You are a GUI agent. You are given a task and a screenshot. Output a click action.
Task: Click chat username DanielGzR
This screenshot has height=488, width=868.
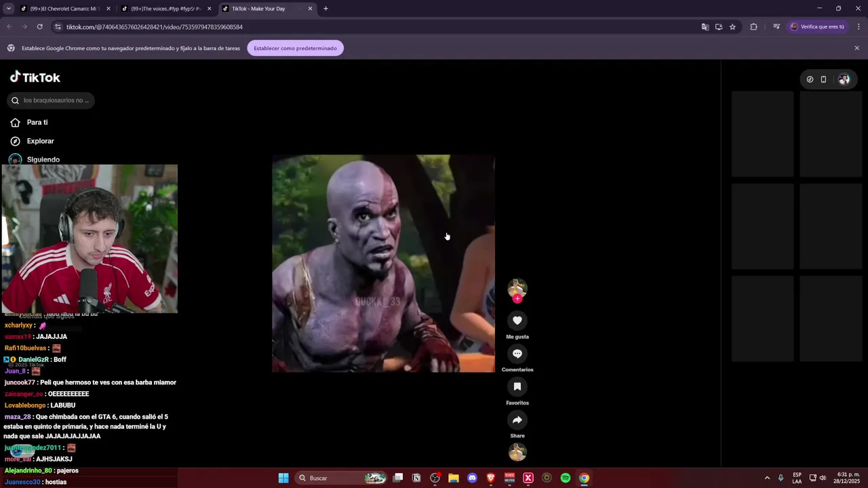click(x=33, y=359)
